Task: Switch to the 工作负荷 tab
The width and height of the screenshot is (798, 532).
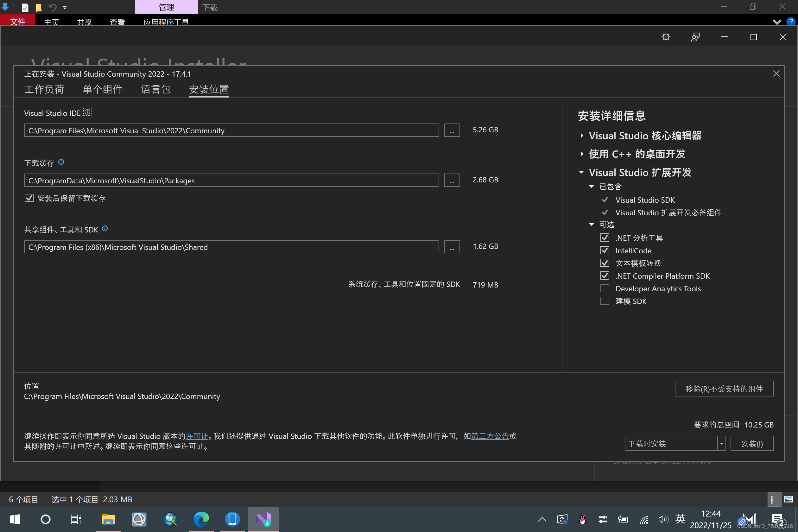Action: [x=44, y=89]
